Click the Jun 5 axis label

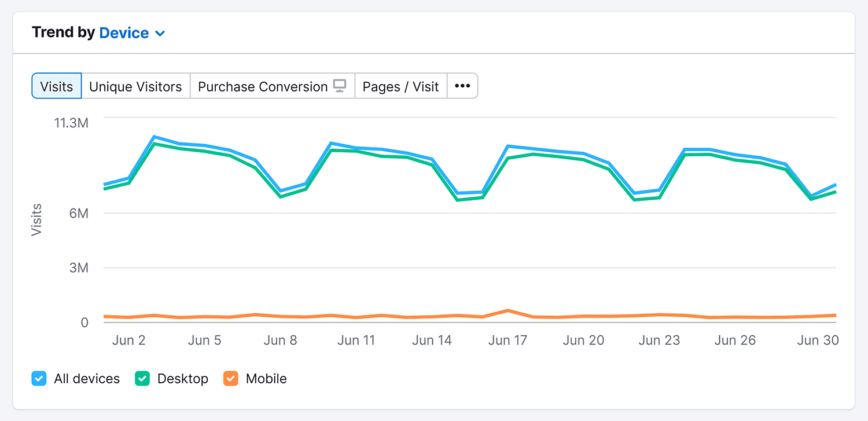pyautogui.click(x=205, y=340)
